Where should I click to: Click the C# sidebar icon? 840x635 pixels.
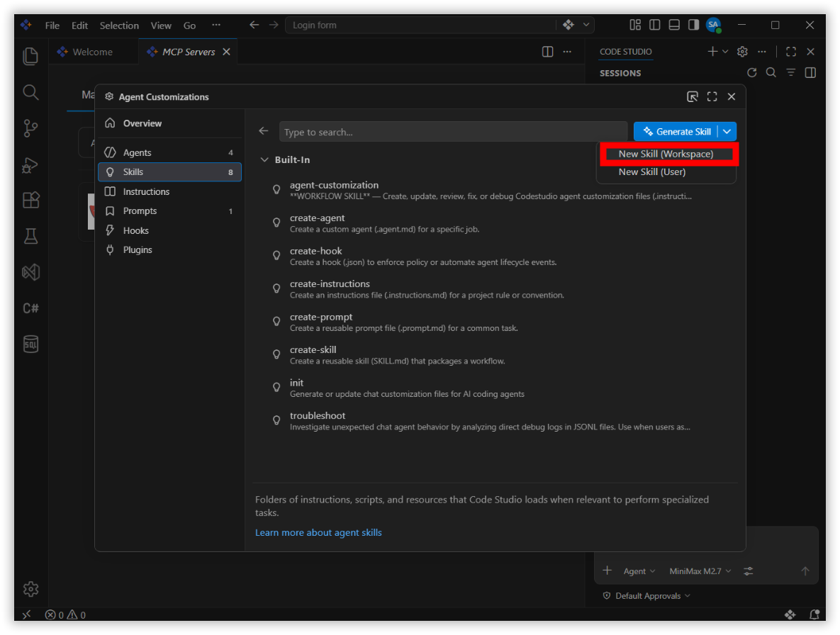[x=30, y=308]
